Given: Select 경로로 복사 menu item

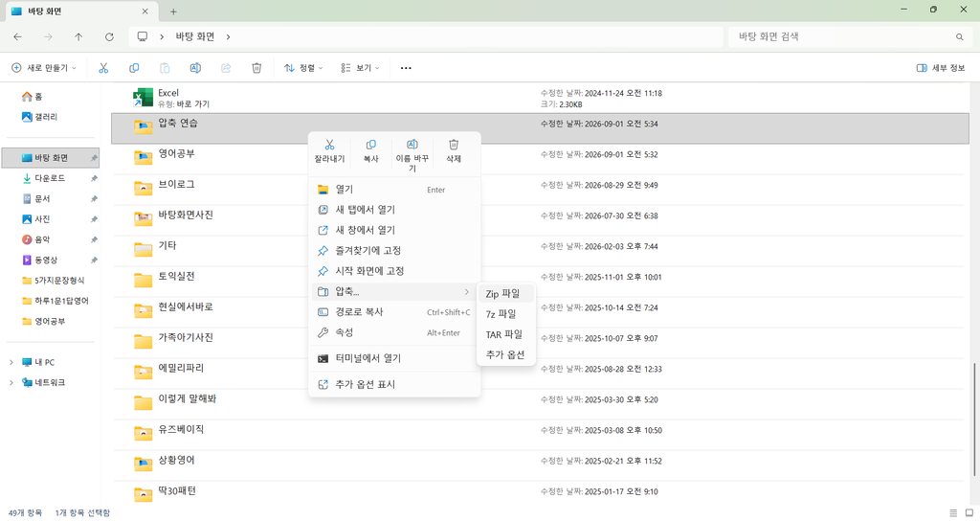Looking at the screenshot, I should coord(394,311).
